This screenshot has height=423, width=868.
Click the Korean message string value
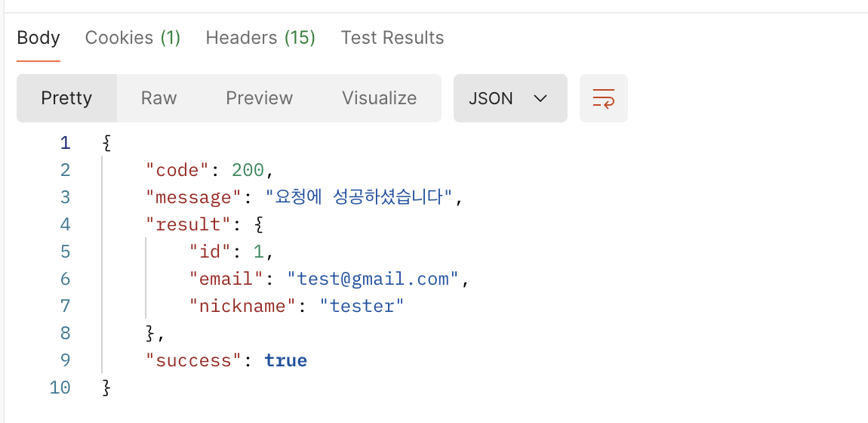click(359, 197)
